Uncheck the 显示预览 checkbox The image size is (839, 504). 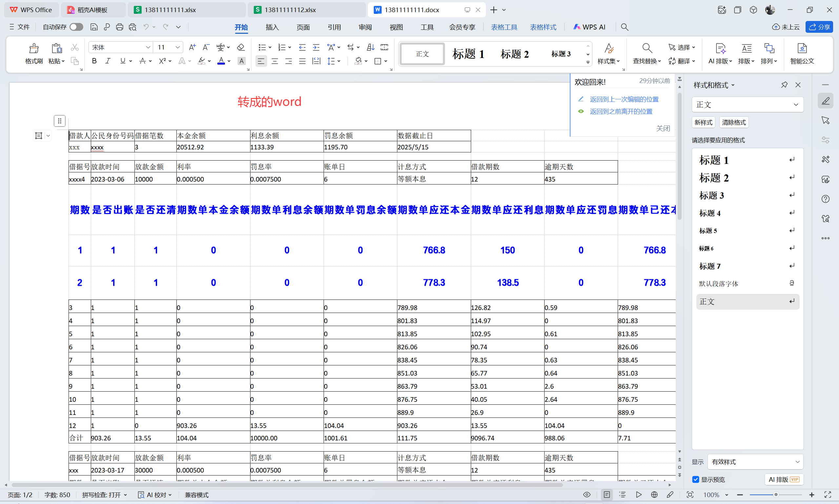(x=696, y=479)
